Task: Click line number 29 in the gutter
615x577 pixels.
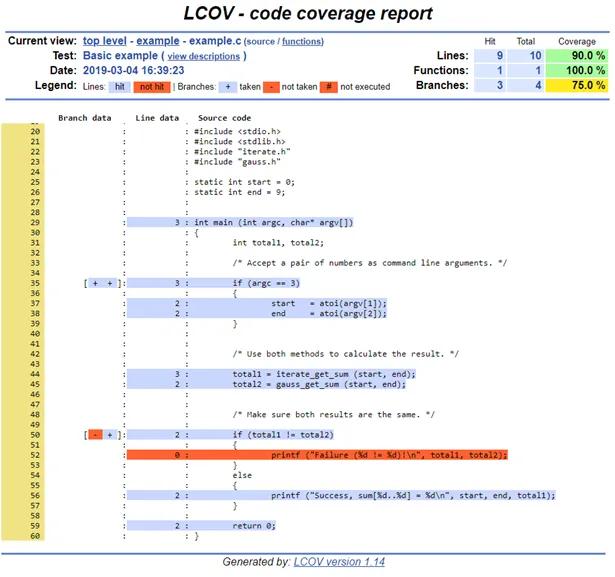Action: pos(35,222)
